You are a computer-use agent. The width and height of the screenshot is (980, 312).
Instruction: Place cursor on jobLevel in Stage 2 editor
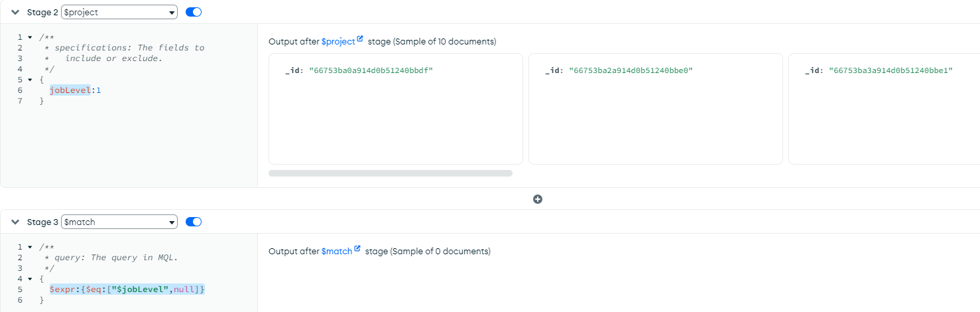click(x=70, y=90)
